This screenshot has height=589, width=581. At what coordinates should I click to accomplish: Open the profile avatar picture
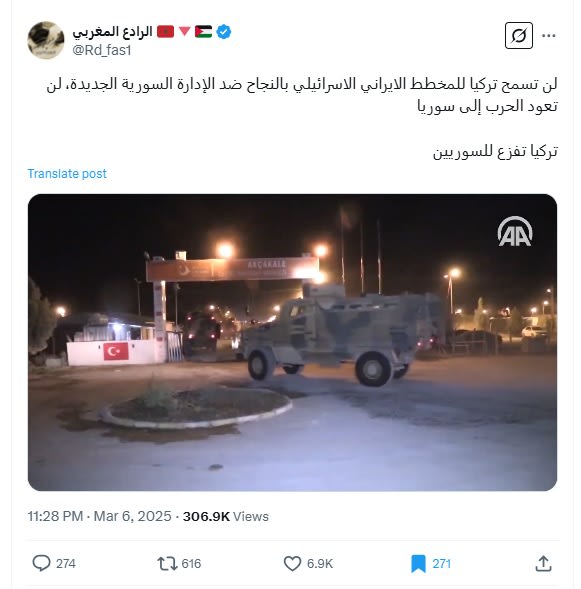click(46, 40)
